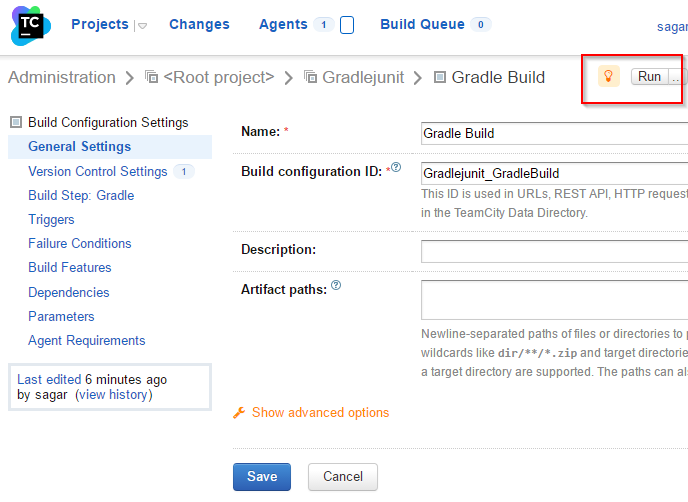Screen dimensions: 688x502
Task: Click the Gradlejunit project breadcrumb icon
Action: coord(310,77)
